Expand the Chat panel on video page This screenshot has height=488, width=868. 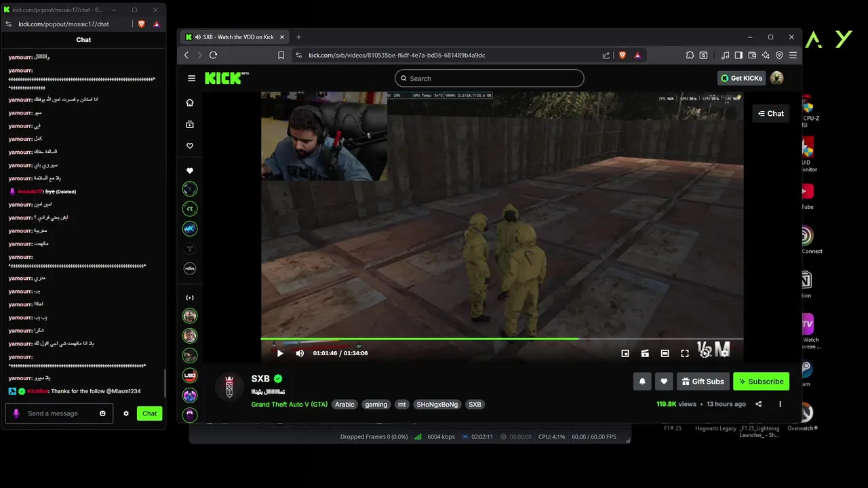pyautogui.click(x=771, y=114)
